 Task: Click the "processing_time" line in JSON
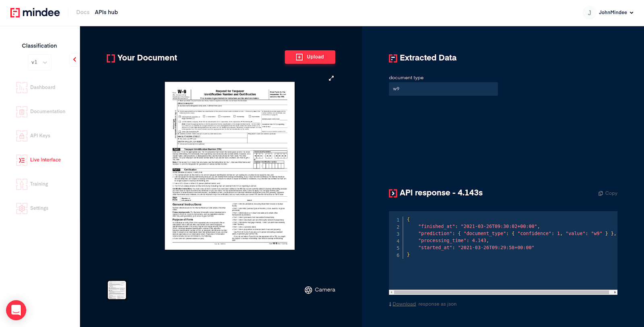(453, 241)
